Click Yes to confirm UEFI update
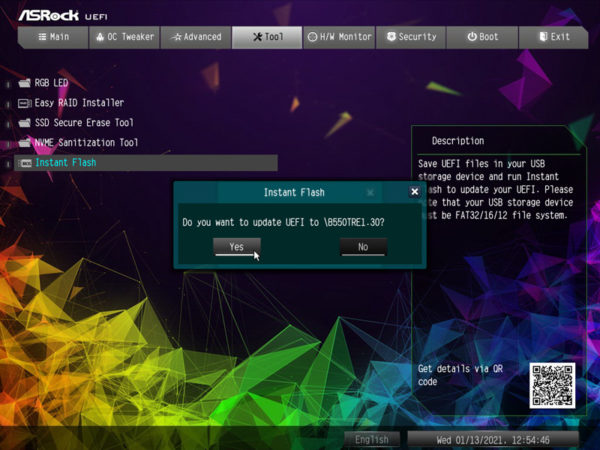Viewport: 600px width, 450px height. coord(237,246)
